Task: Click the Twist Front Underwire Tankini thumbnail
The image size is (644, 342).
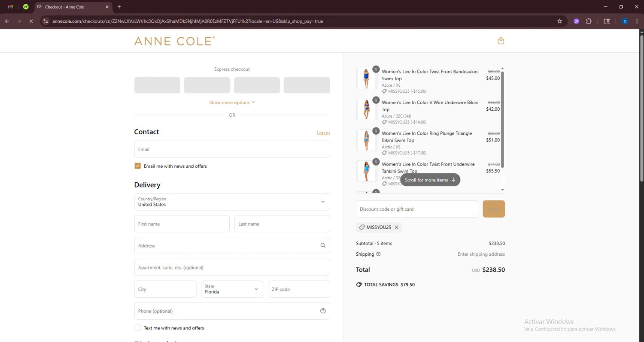Action: (366, 171)
